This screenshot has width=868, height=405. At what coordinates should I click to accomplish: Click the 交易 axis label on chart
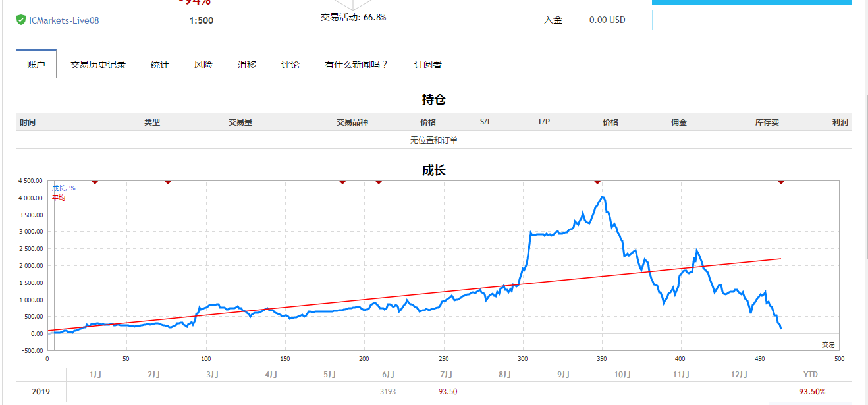point(828,344)
